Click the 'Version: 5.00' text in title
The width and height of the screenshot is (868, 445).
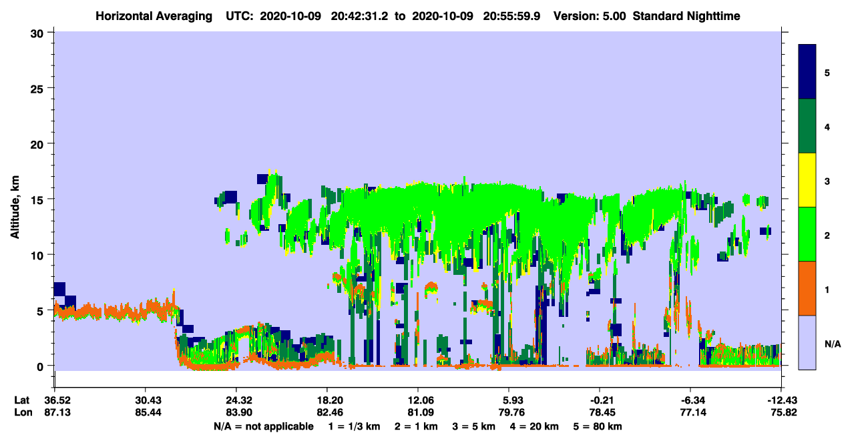tap(590, 15)
